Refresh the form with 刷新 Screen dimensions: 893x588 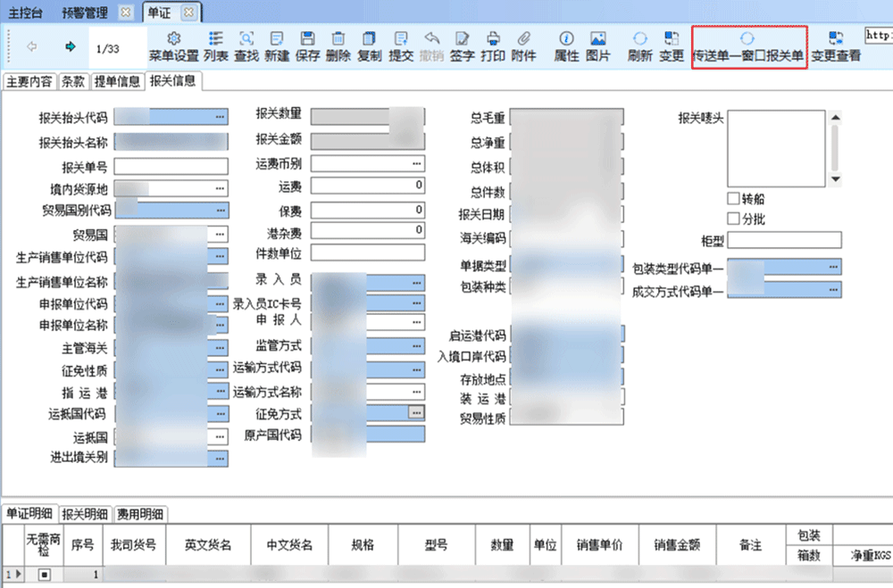click(639, 46)
